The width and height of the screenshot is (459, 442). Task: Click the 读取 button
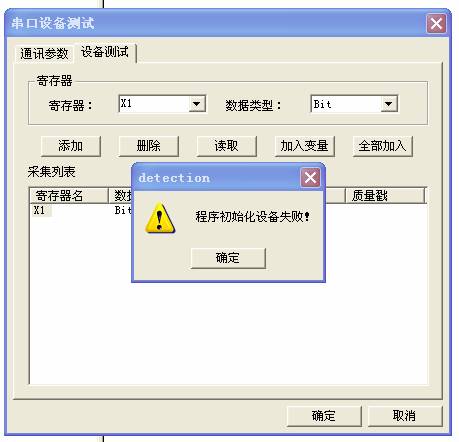(x=227, y=146)
